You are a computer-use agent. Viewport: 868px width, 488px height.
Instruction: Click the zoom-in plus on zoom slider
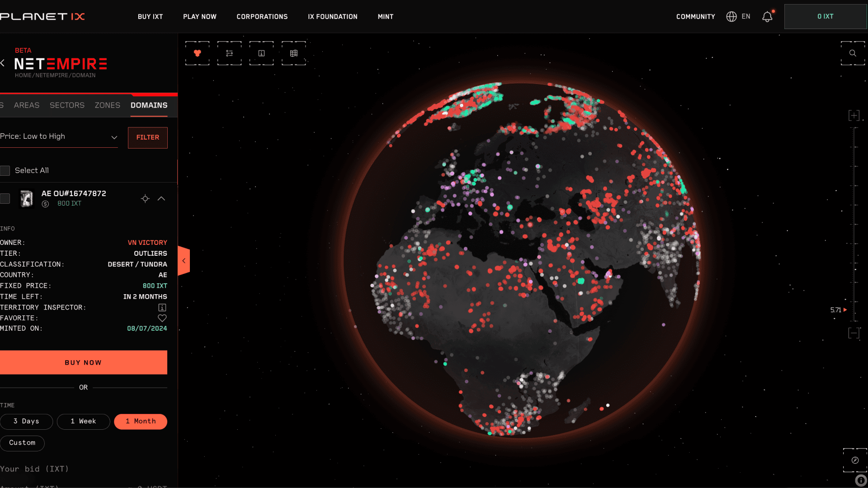pos(854,116)
